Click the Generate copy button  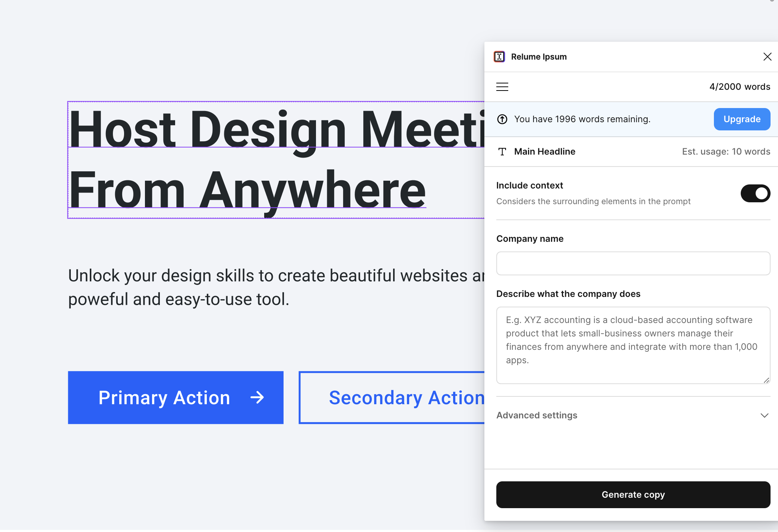pos(633,495)
